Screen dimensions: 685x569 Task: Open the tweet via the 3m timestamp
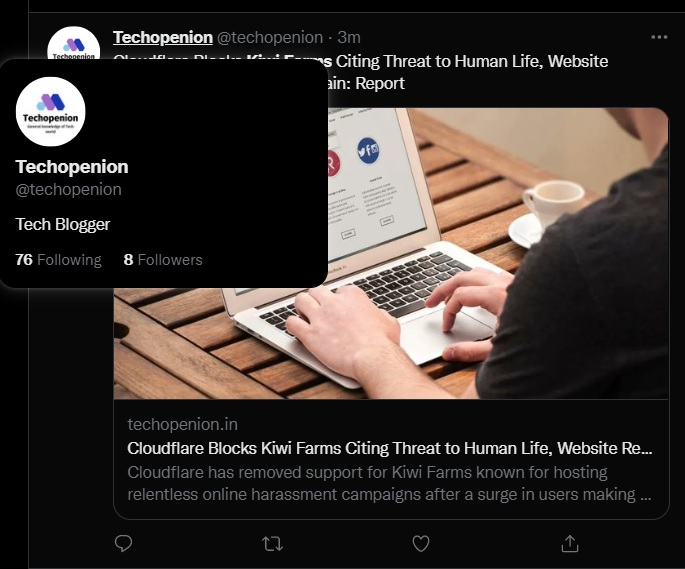coord(349,38)
